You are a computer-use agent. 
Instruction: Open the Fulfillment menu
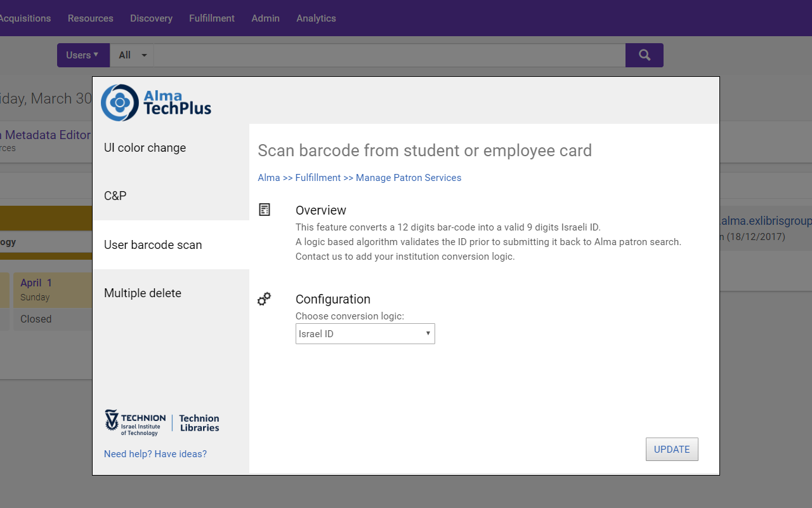coord(212,18)
